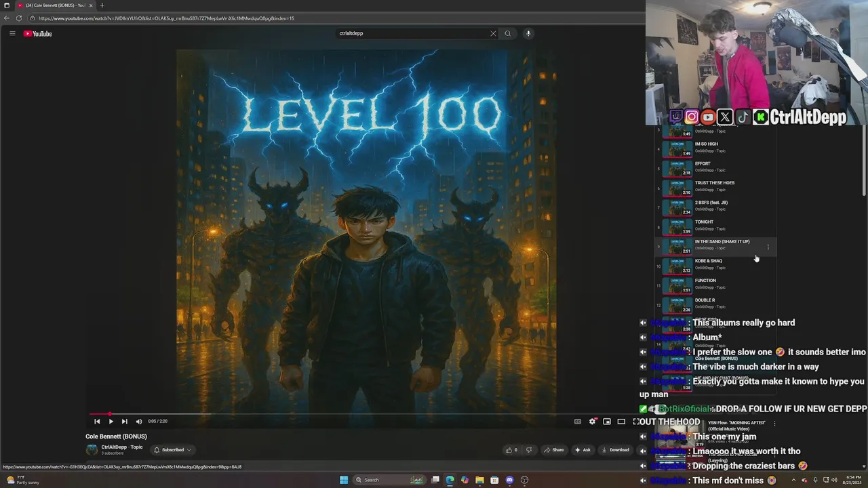Open Discord from the taskbar
Image resolution: width=868 pixels, height=488 pixels.
click(509, 480)
